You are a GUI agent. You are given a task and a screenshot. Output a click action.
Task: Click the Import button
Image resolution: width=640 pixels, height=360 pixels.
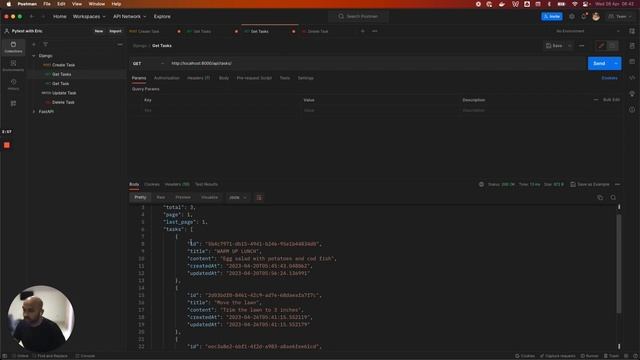(115, 31)
